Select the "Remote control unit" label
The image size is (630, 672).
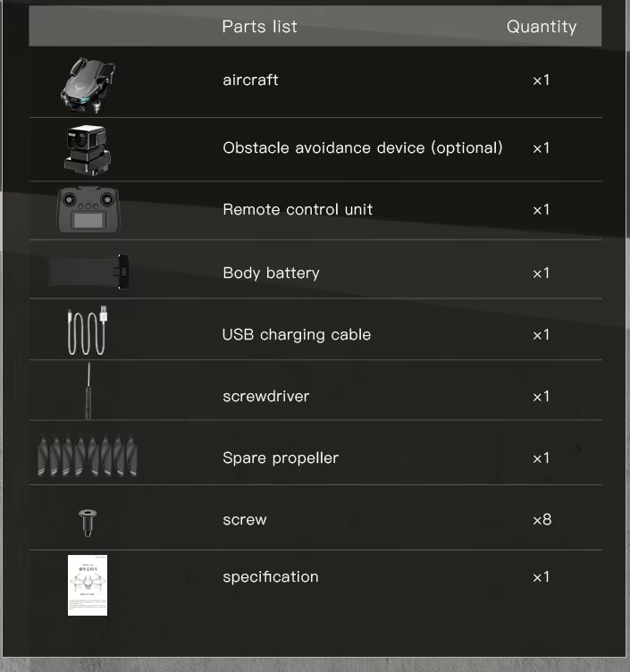298,210
